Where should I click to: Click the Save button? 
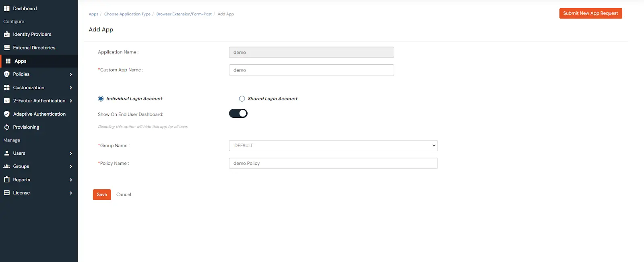(102, 194)
